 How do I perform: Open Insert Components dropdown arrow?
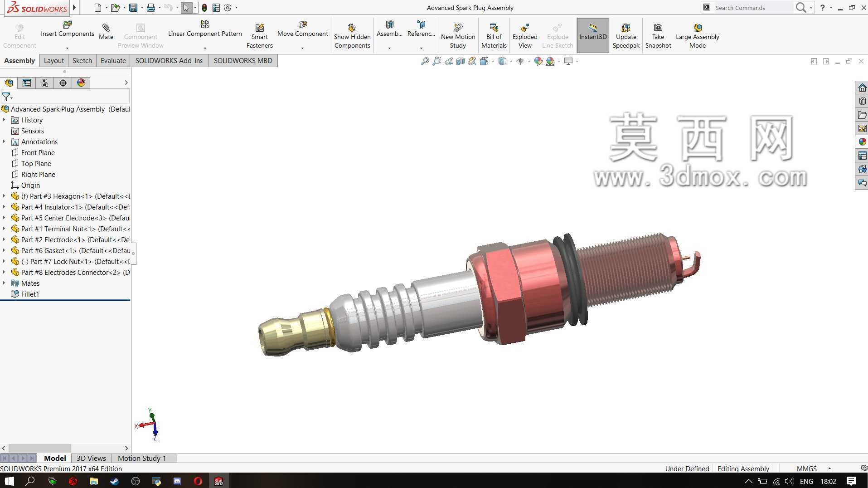(67, 48)
